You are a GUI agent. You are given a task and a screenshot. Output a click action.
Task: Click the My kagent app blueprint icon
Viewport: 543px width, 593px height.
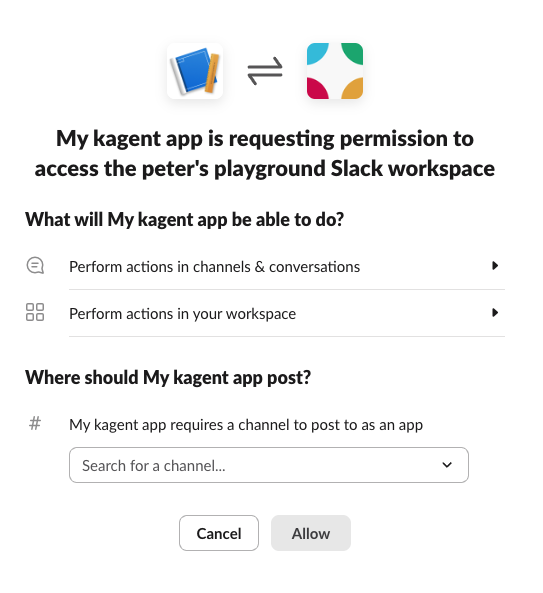[x=195, y=71]
